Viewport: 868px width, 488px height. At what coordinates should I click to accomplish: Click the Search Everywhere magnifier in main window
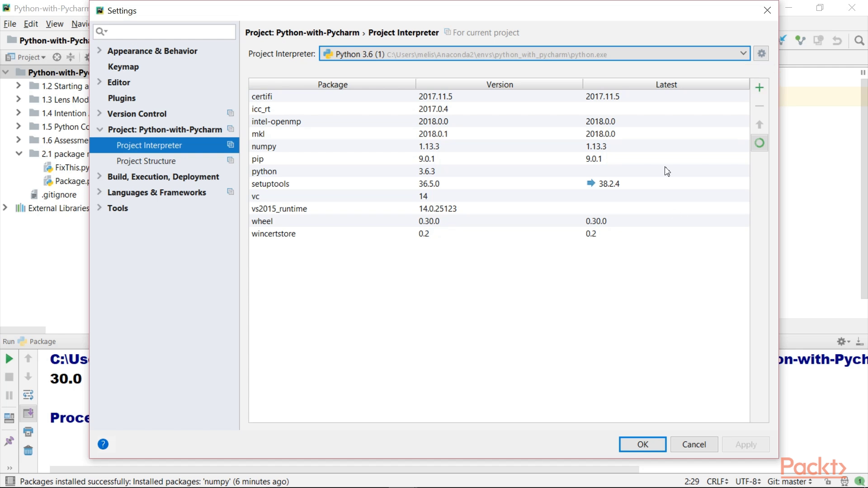point(859,41)
